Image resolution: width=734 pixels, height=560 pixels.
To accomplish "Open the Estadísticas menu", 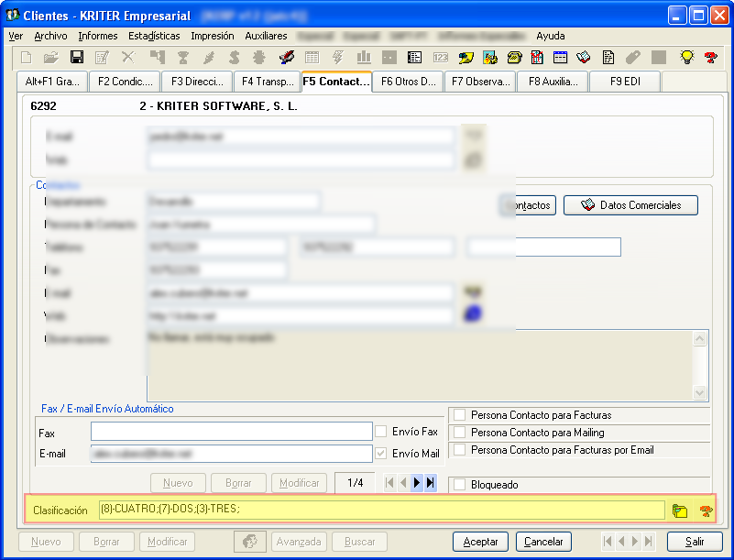I will click(154, 36).
